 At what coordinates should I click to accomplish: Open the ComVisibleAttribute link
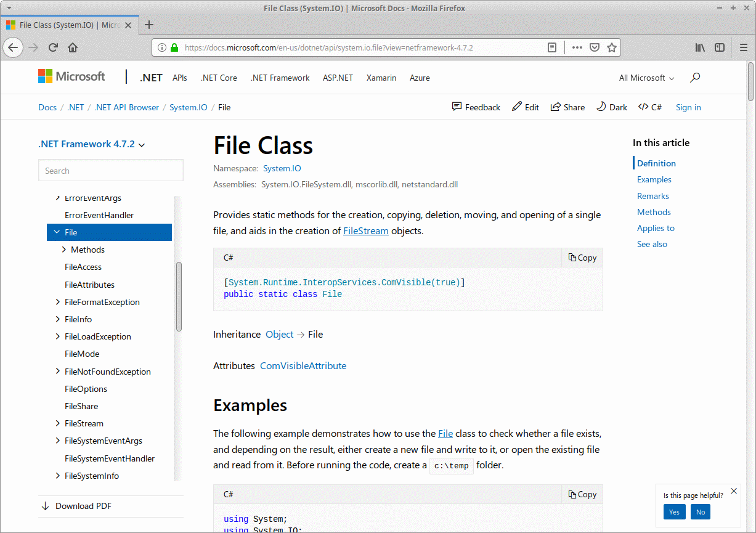pos(303,365)
